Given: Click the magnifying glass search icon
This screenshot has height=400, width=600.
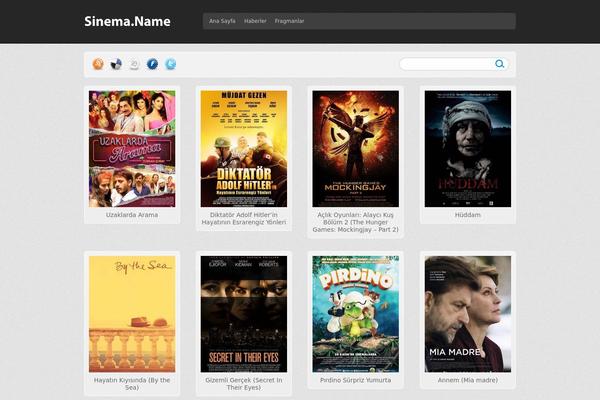Looking at the screenshot, I should [x=499, y=64].
